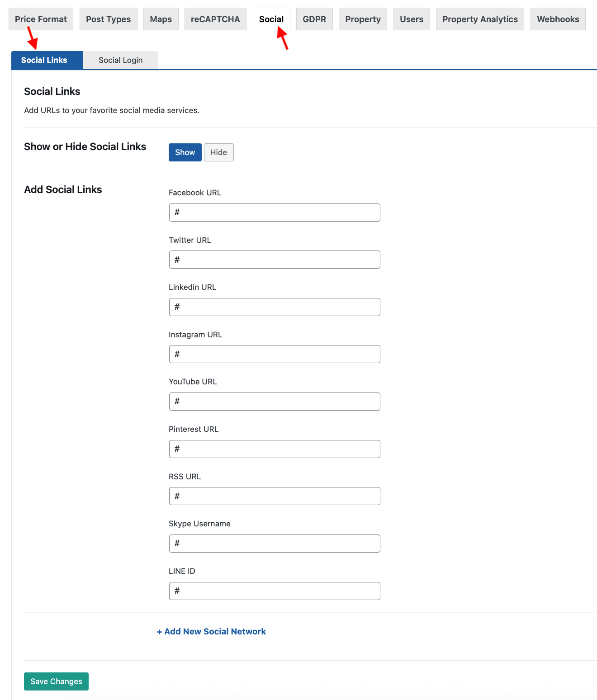Click the Facebook URL input field
Viewport: 597px width, 700px height.
point(275,213)
